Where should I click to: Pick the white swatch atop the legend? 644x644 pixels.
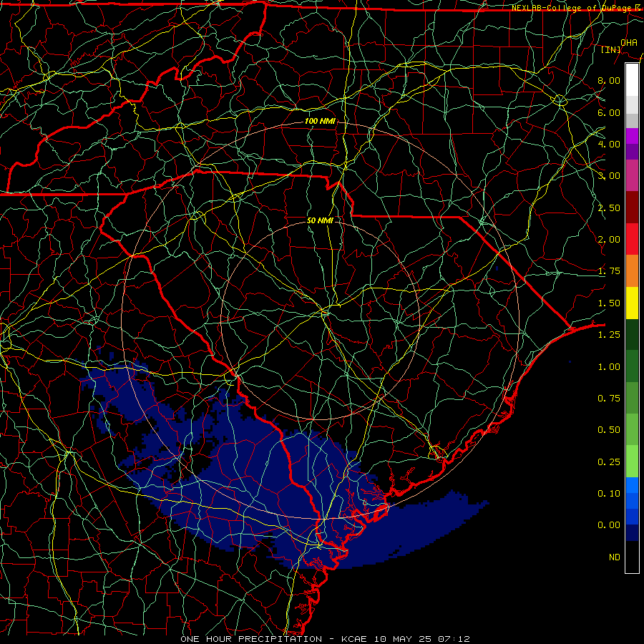click(x=632, y=80)
